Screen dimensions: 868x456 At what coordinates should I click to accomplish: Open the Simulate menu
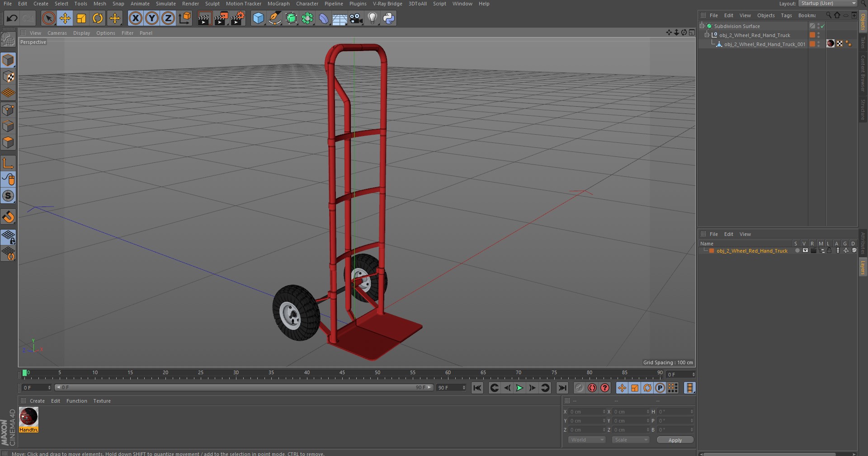pos(166,4)
